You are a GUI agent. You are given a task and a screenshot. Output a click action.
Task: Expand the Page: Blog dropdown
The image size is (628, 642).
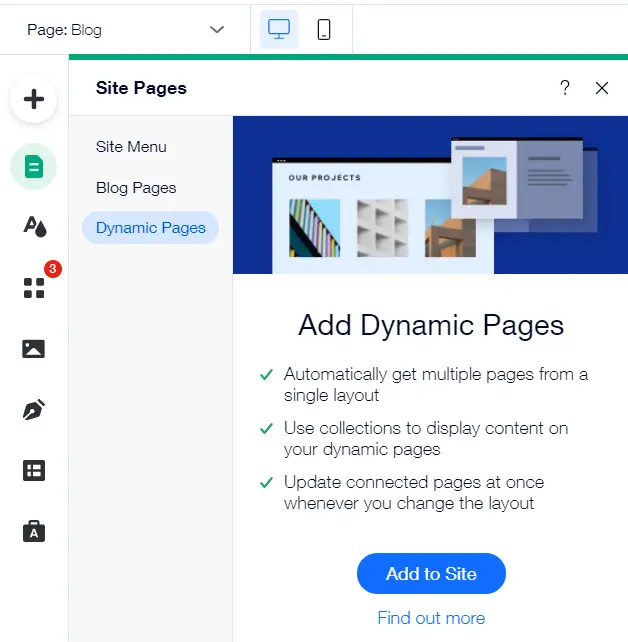point(125,30)
